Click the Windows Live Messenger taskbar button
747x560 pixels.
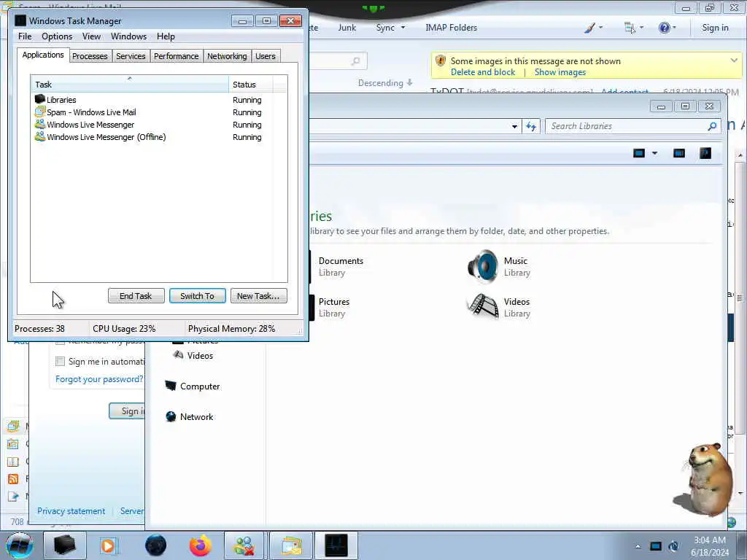pos(244,545)
